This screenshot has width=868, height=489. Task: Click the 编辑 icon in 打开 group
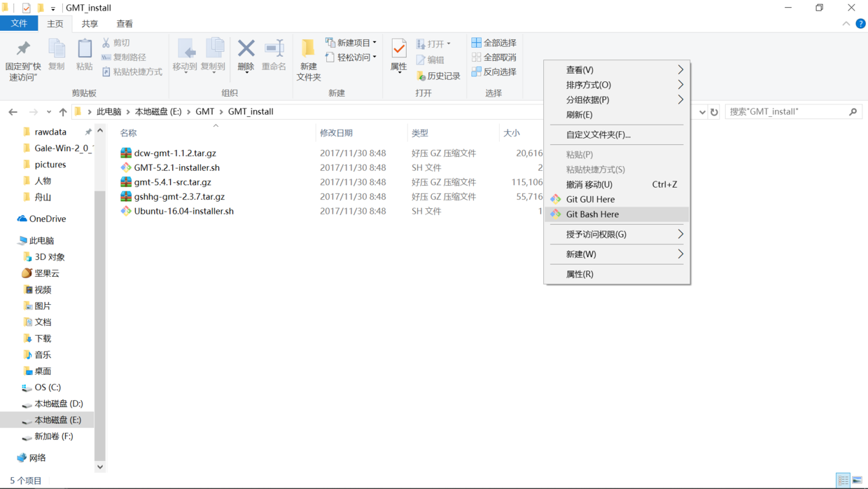coord(421,60)
